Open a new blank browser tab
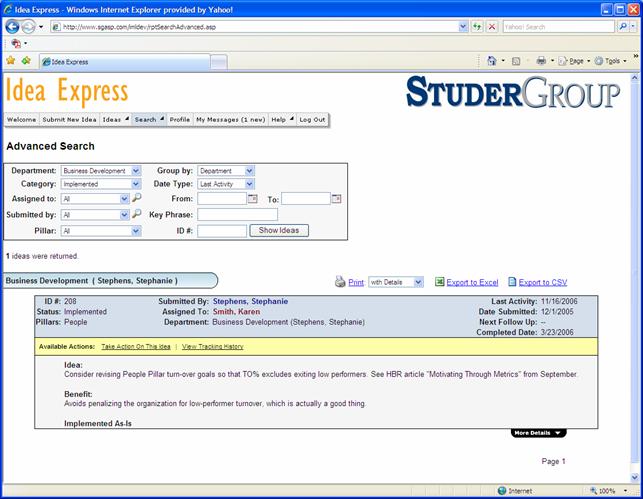 pyautogui.click(x=219, y=62)
